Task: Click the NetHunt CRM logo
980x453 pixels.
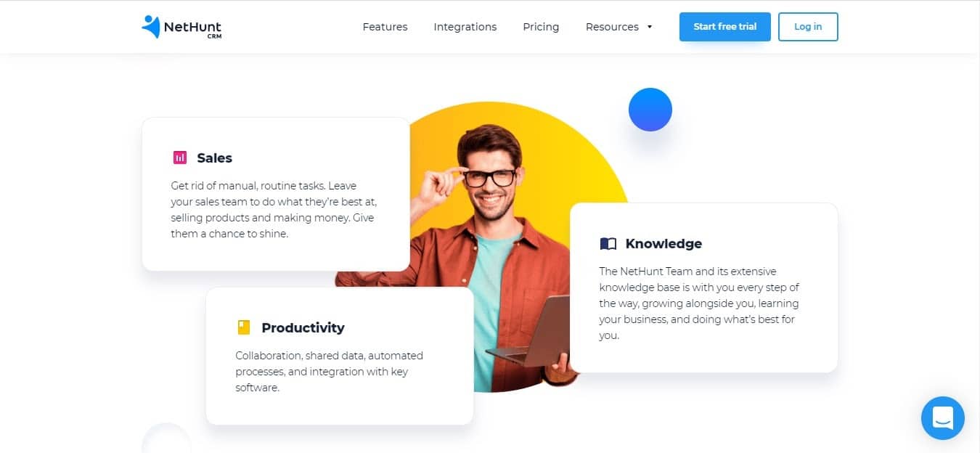Action: coord(181,27)
